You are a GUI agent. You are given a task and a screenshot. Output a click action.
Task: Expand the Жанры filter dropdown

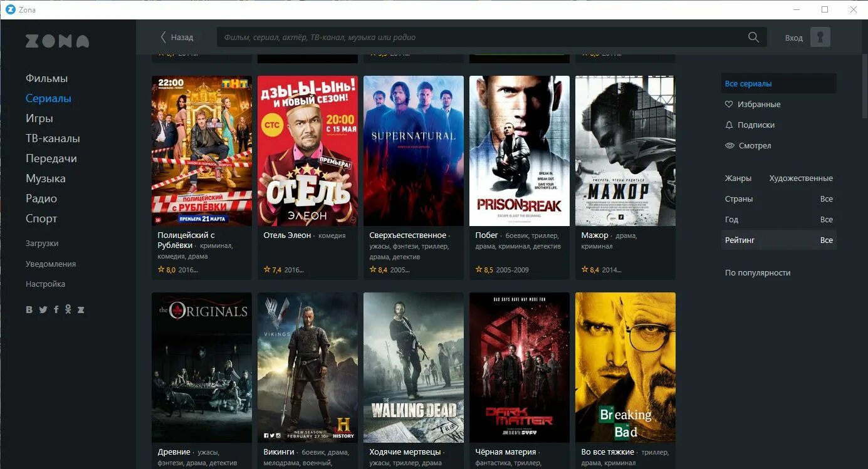click(x=778, y=178)
